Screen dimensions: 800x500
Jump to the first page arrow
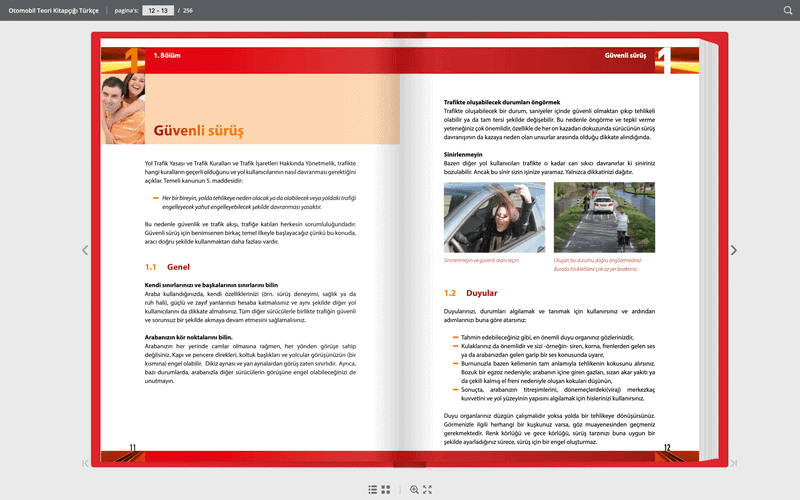(x=85, y=463)
